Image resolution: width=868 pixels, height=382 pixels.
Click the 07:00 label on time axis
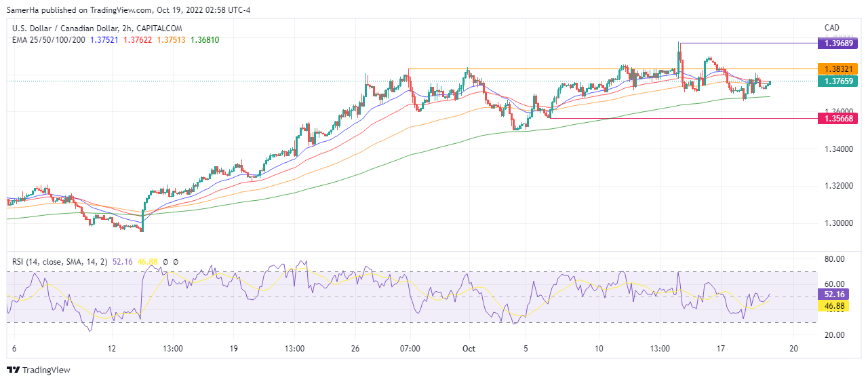[x=410, y=348]
